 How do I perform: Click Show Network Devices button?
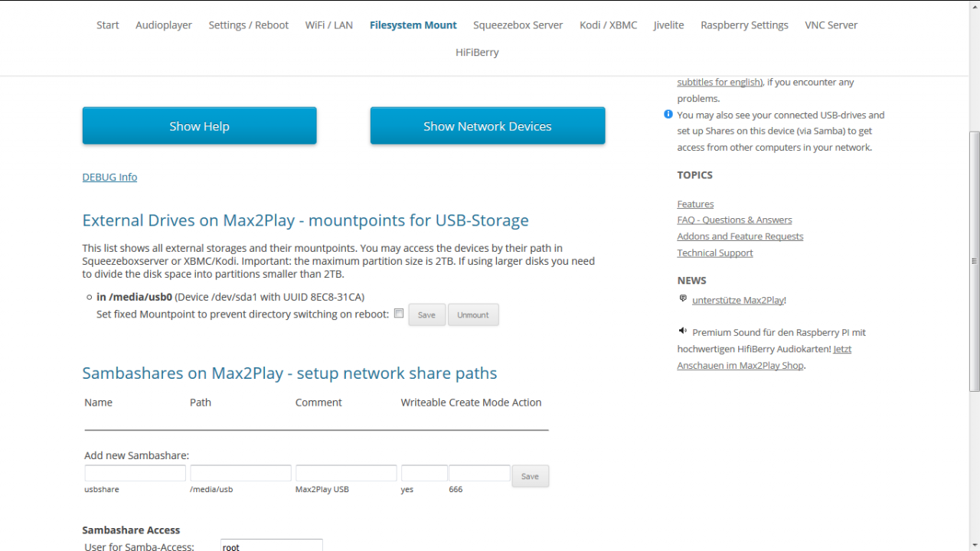coord(488,126)
